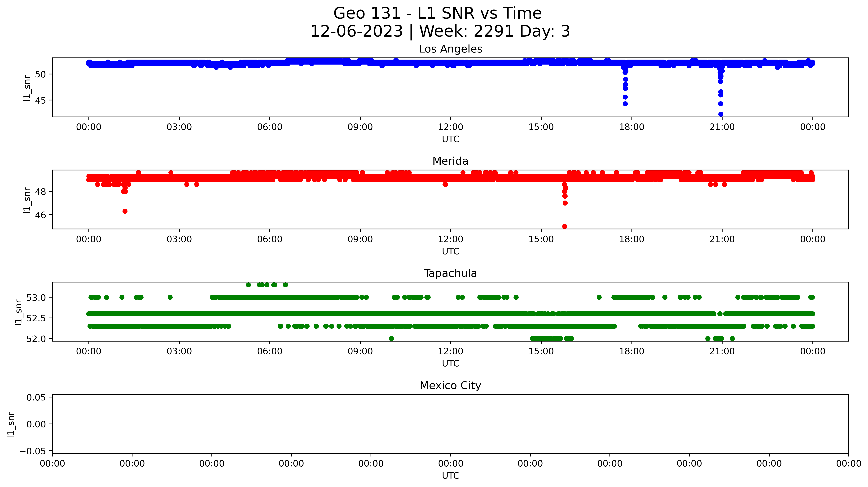Click the '45' y-tick of the Los Angeles plot
868x487 pixels.
[40, 100]
